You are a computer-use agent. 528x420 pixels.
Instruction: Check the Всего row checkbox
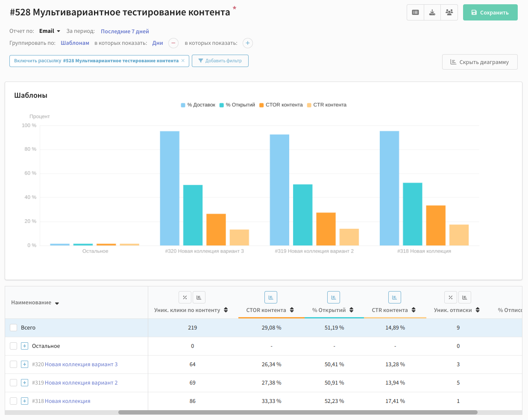(13, 328)
